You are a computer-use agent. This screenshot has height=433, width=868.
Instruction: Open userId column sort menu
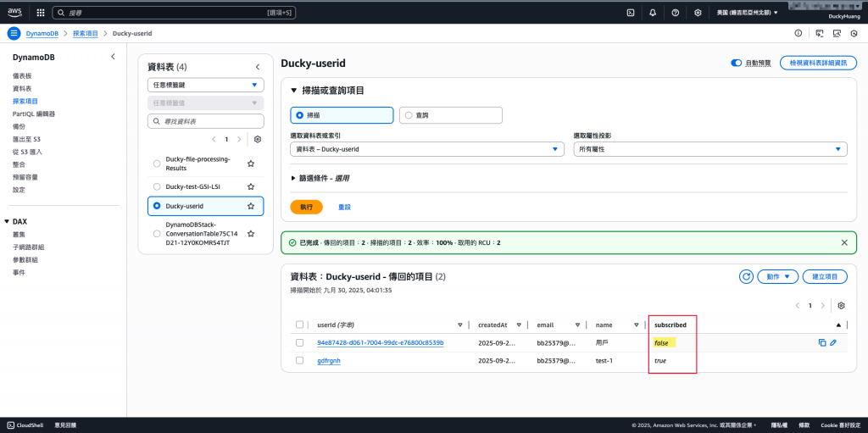[460, 325]
